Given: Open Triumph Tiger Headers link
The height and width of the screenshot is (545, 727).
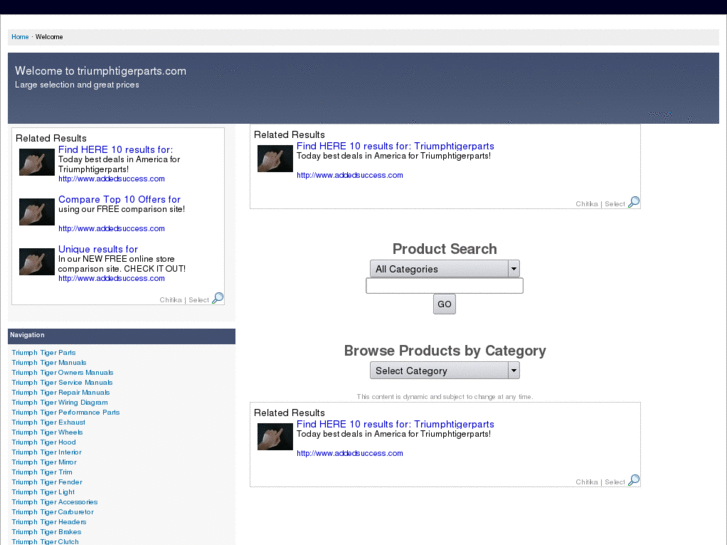Looking at the screenshot, I should [49, 522].
